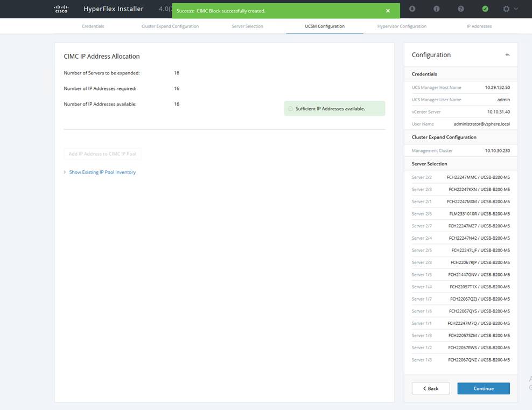
Task: Go to Cluster Expand Configuration tab
Action: (170, 26)
